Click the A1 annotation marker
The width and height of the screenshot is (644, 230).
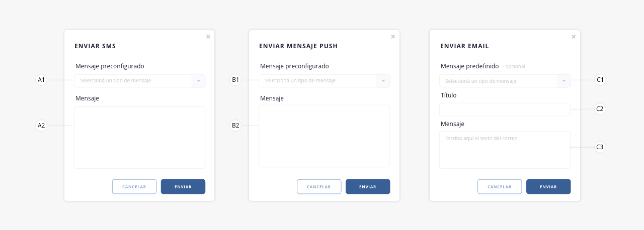tap(41, 80)
